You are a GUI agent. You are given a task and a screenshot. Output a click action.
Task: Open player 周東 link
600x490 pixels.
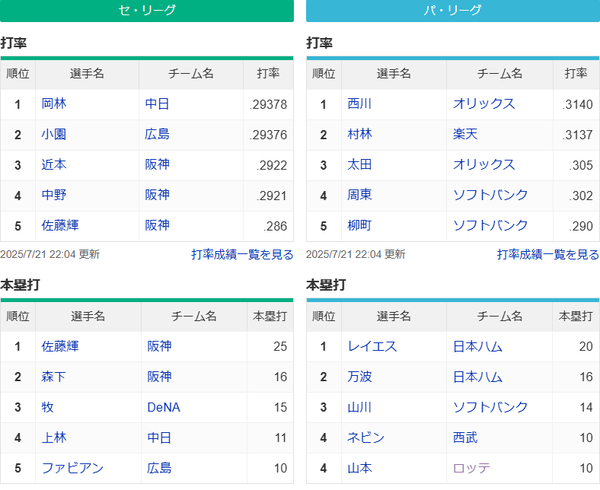[359, 195]
